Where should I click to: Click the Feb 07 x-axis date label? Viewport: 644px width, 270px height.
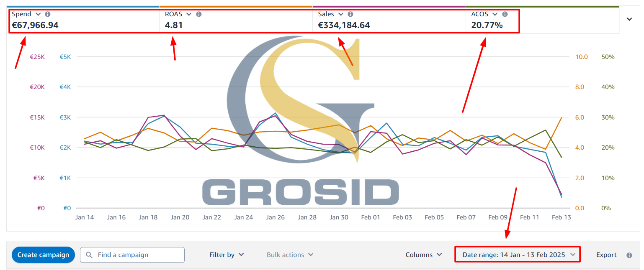coord(466,217)
